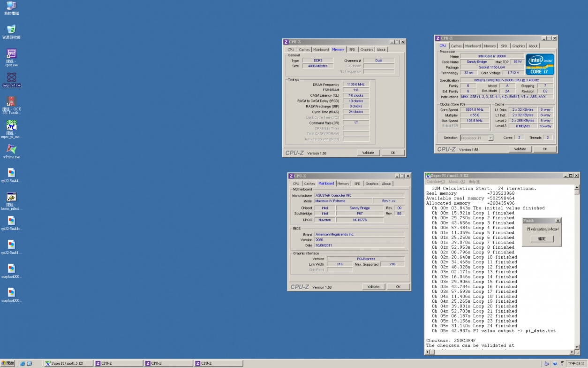
Task: Click Validate in the processor CPU-Z window
Action: [x=520, y=149]
